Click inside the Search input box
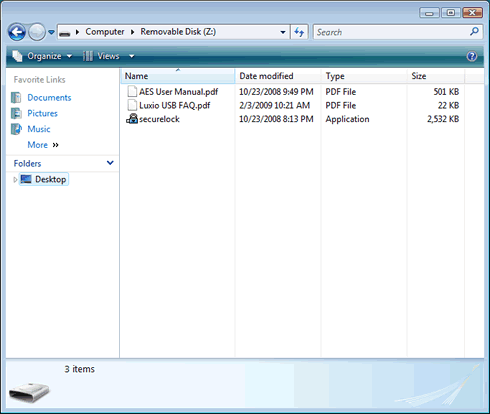490x414 pixels. pos(392,32)
